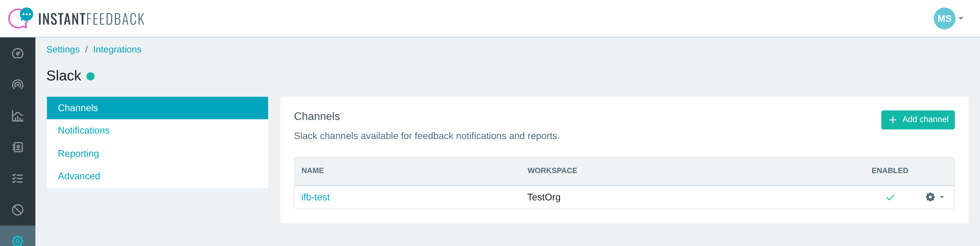This screenshot has height=246, width=980.
Task: Go to Integrations breadcrumb link
Action: 117,49
